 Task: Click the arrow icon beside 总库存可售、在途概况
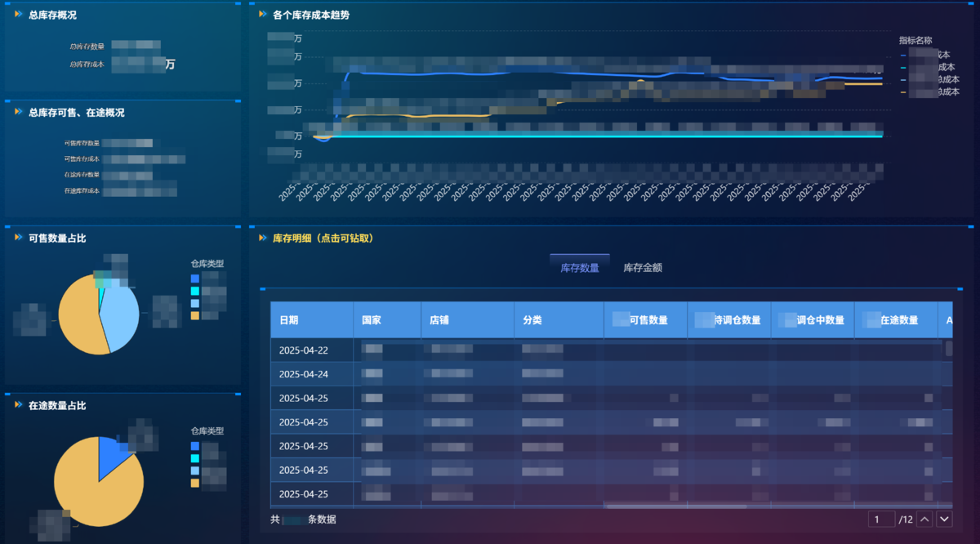point(18,112)
